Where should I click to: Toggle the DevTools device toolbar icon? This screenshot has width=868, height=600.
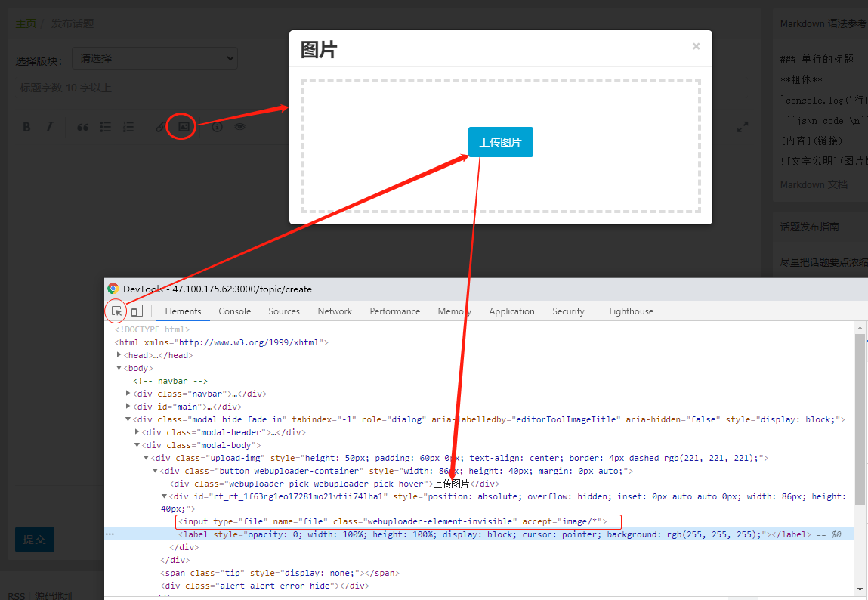pos(137,311)
